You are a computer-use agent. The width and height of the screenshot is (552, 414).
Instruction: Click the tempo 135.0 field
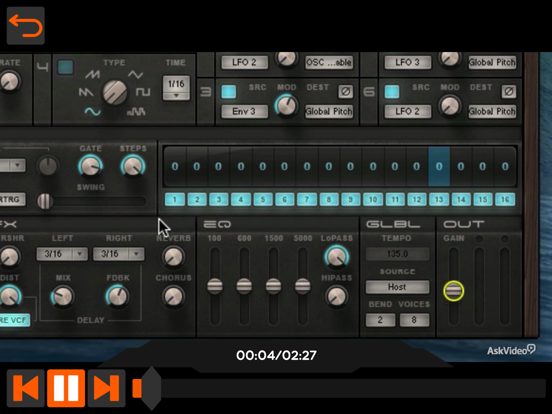point(397,254)
